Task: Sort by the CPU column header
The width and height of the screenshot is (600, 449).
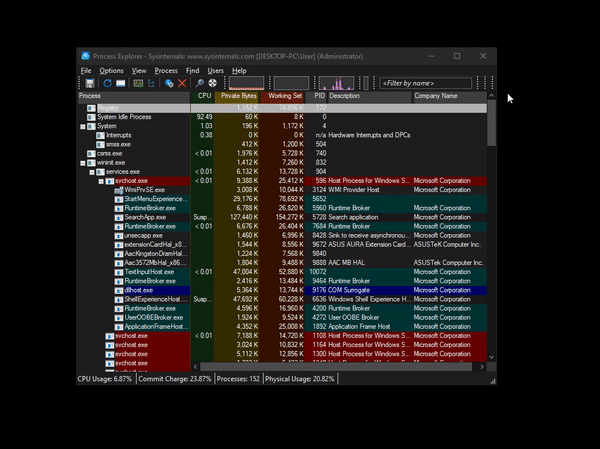Action: pos(202,96)
